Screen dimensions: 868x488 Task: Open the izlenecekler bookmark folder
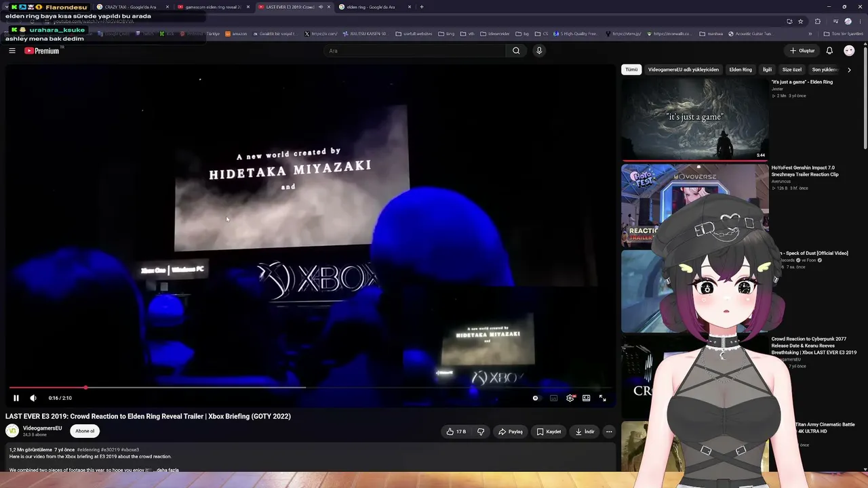496,34
